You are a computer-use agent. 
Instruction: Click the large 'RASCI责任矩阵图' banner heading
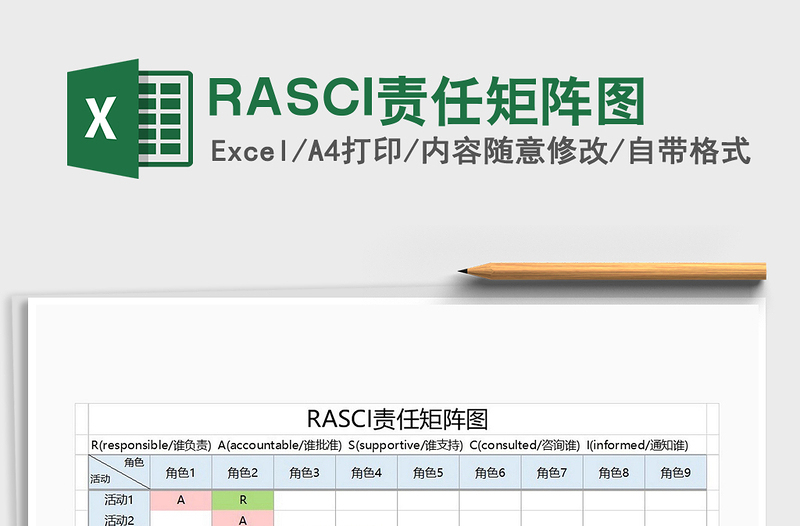tap(426, 101)
